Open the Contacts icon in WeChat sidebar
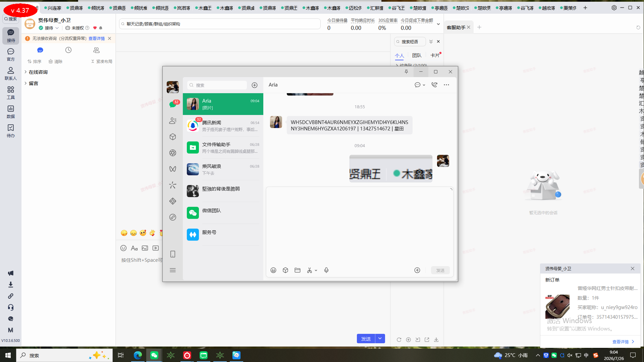This screenshot has height=362, width=644. point(173,121)
